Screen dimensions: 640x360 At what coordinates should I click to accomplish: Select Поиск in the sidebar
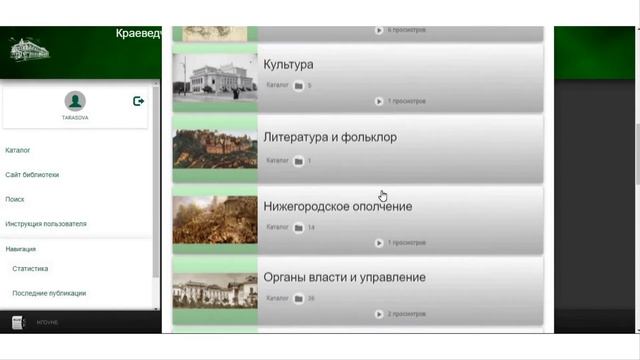pos(15,199)
